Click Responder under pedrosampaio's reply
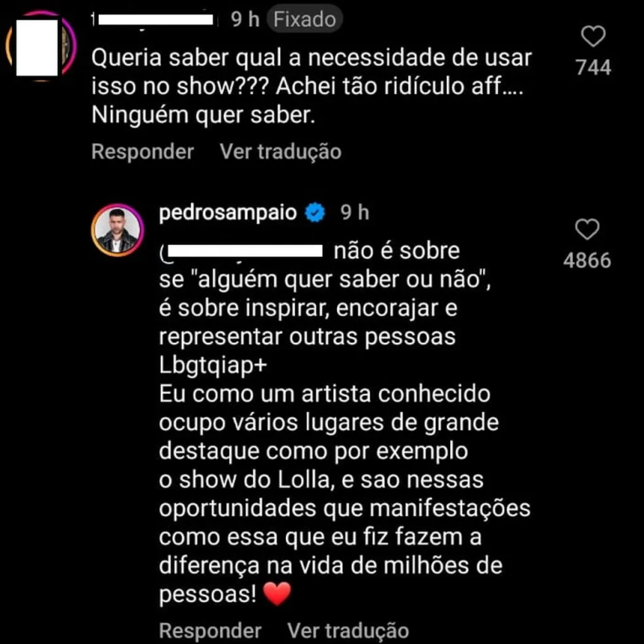Viewport: 644px width, 644px height. click(210, 631)
